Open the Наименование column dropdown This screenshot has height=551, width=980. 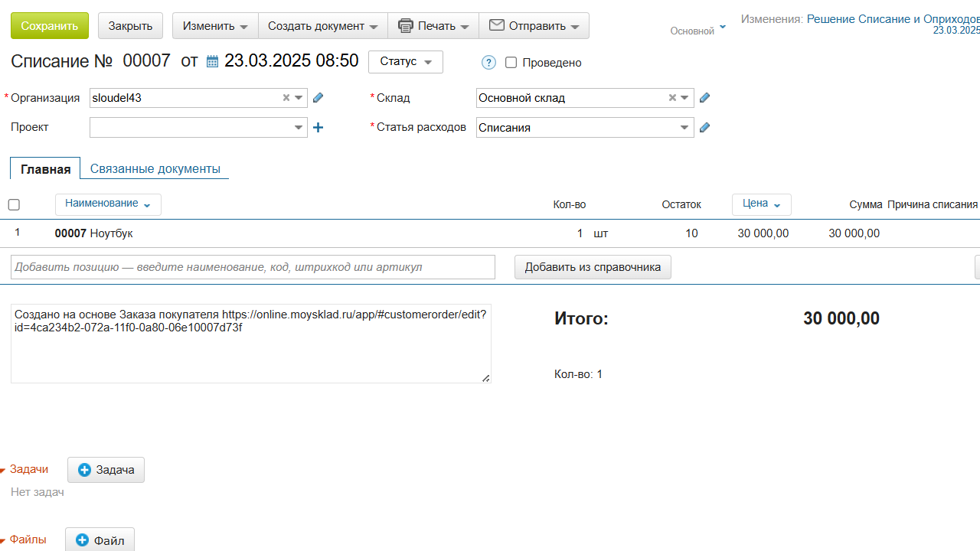(108, 204)
